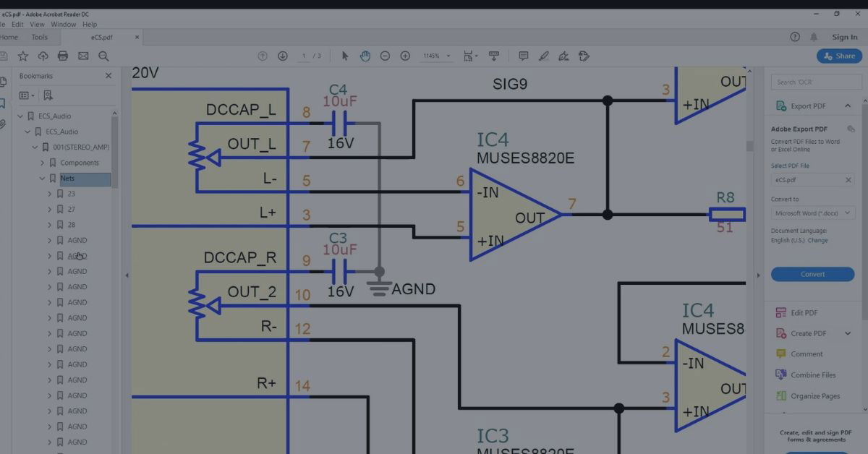
Task: Click the Change document language link
Action: 817,240
